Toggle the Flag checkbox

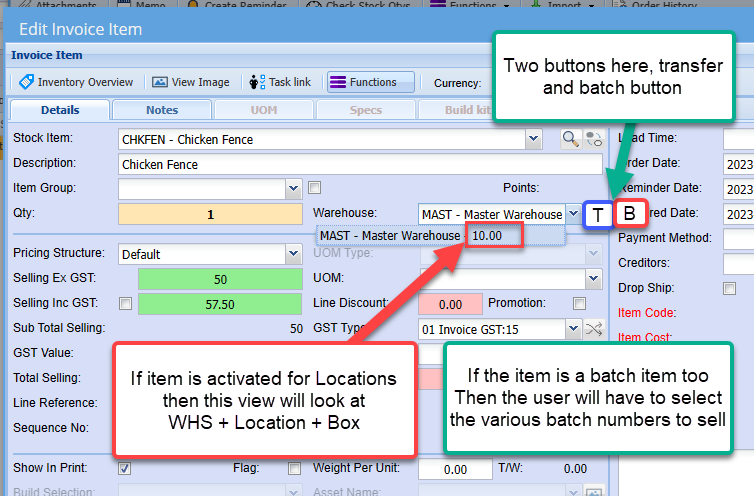point(294,468)
